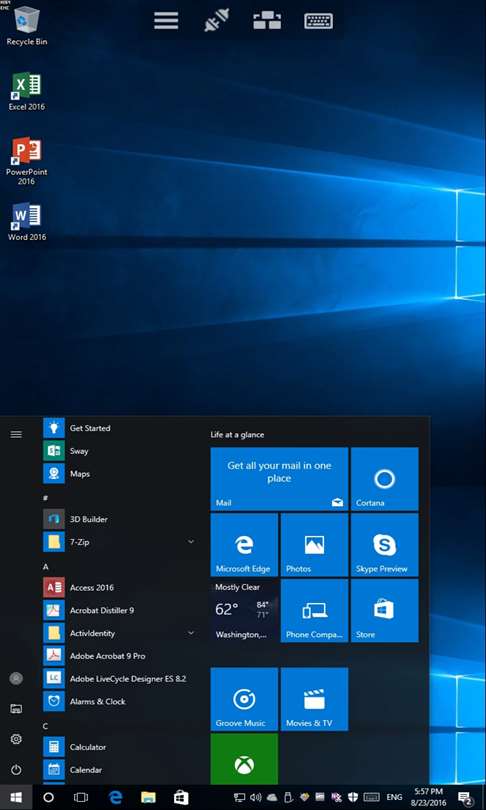
Task: Open Settings gear in the Start sidebar
Action: [16, 739]
